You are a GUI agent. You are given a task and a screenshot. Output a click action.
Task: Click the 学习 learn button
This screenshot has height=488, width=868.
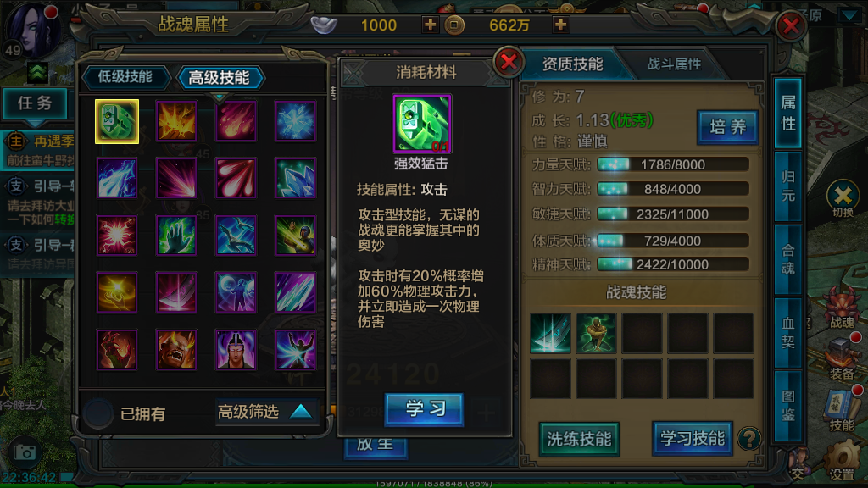[x=424, y=409]
